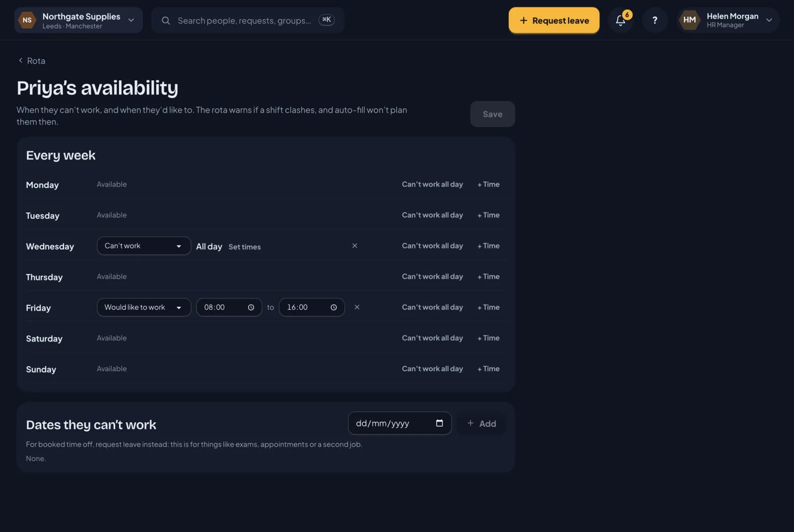Add a time slot to Friday
794x532 pixels.
click(488, 307)
